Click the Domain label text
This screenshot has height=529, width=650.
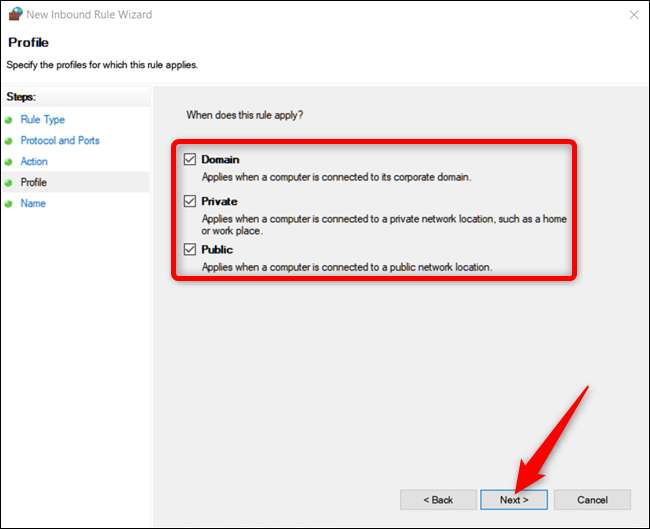(220, 160)
